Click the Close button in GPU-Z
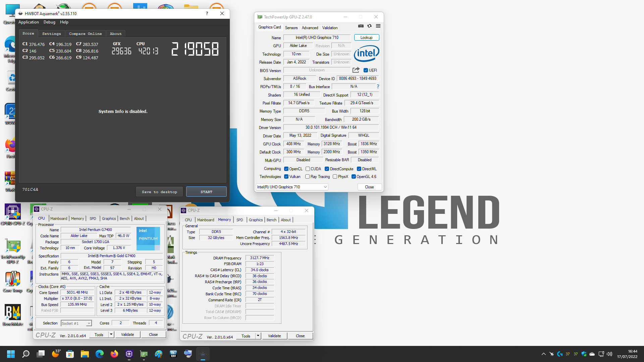This screenshot has height=362, width=644. [x=369, y=187]
